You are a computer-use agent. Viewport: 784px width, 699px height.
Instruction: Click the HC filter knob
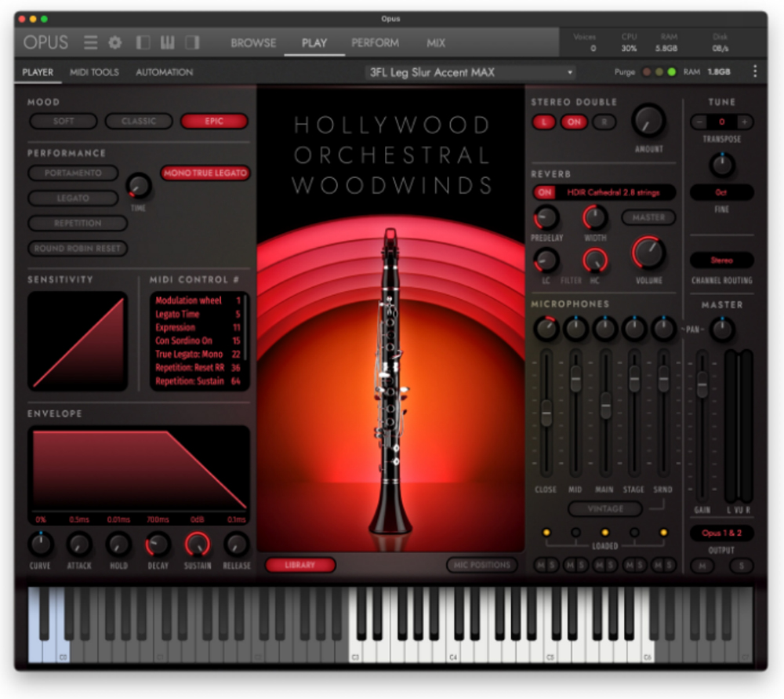click(594, 260)
